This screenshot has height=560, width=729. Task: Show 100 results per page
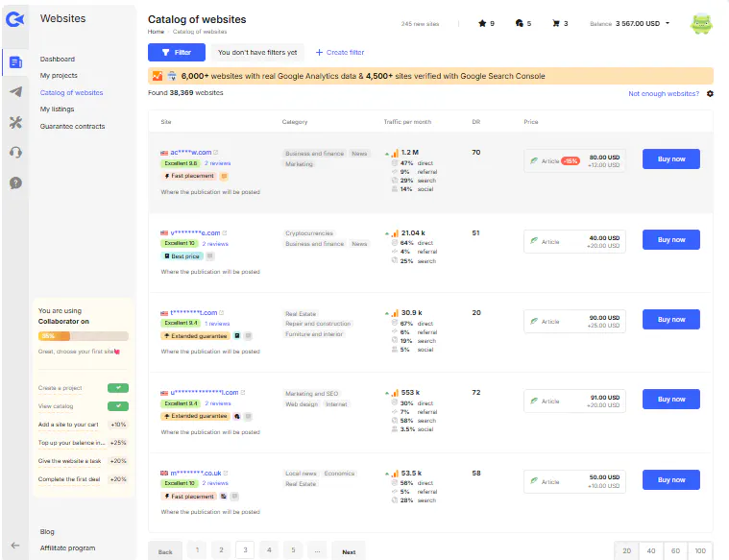tap(700, 550)
